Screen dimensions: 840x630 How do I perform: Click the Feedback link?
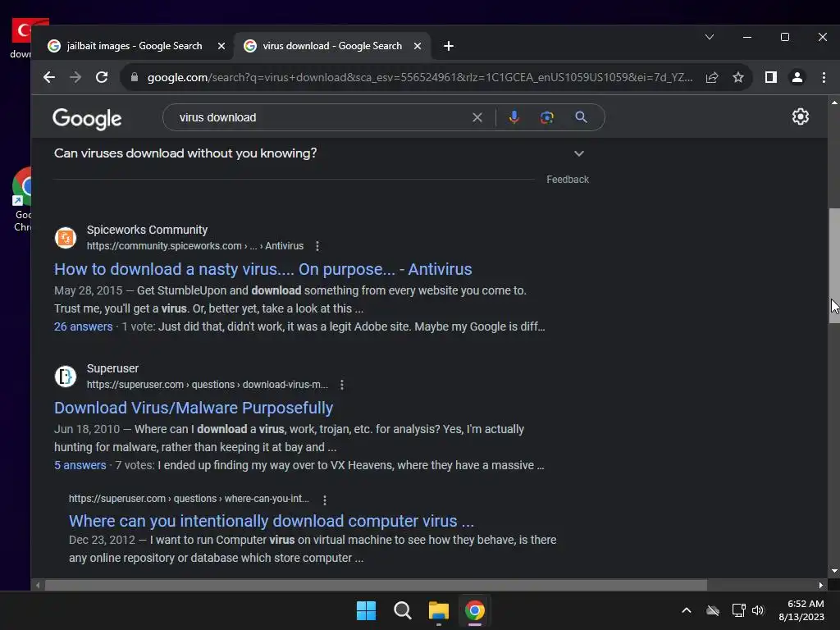coord(568,180)
